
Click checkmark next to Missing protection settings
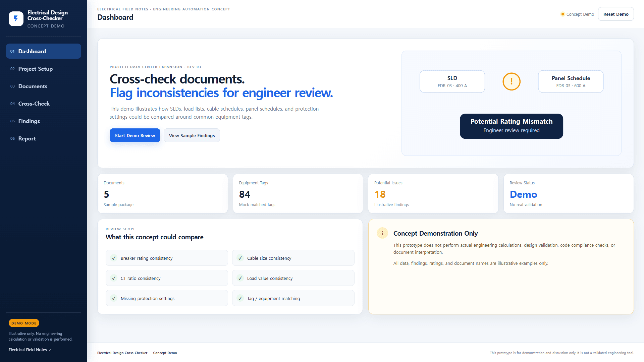[x=114, y=298]
